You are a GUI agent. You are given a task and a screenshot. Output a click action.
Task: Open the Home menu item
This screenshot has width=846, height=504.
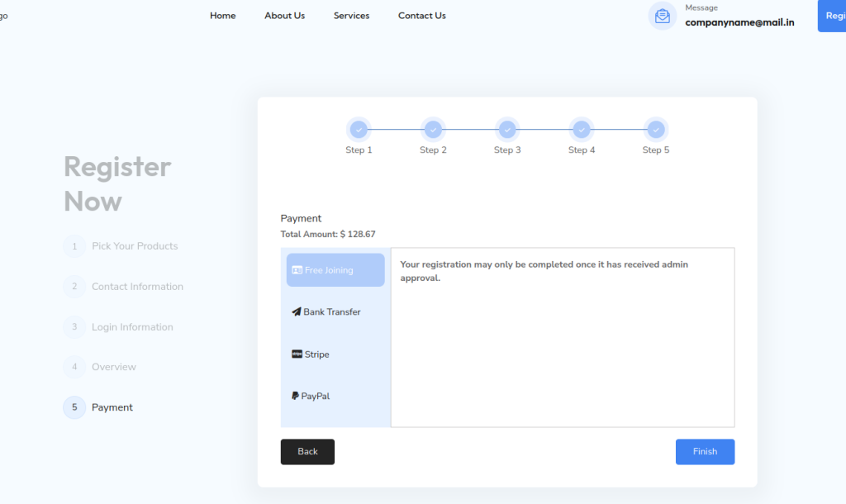click(222, 16)
